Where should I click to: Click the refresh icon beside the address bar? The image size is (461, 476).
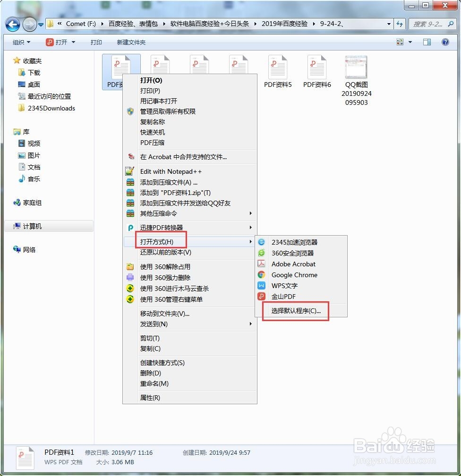pyautogui.click(x=400, y=23)
